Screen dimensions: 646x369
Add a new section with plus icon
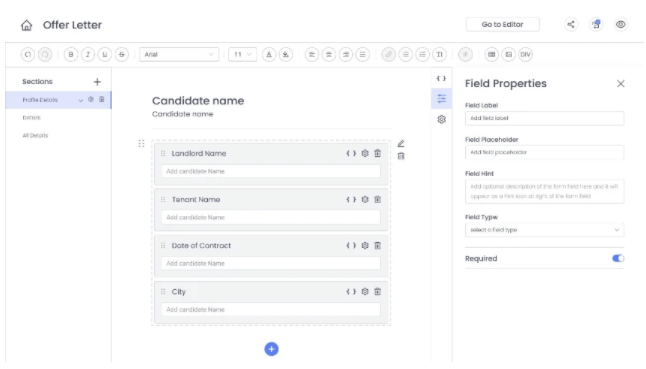pos(97,82)
